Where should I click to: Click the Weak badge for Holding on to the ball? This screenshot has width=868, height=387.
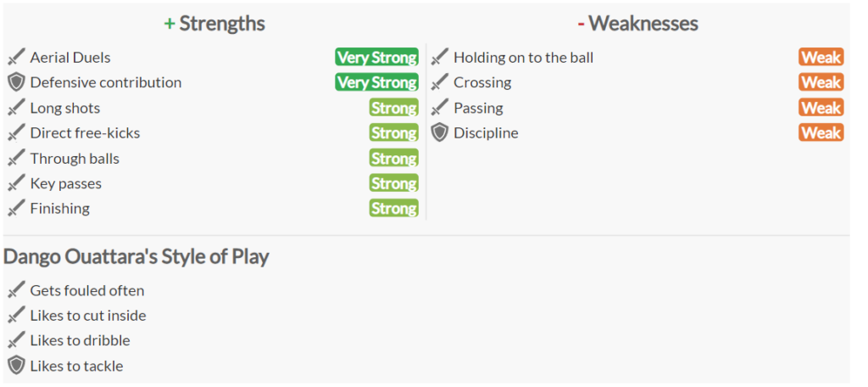click(x=821, y=57)
